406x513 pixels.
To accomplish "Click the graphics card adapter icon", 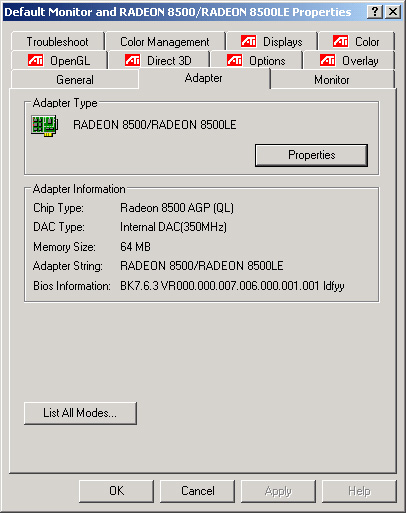I will click(45, 126).
